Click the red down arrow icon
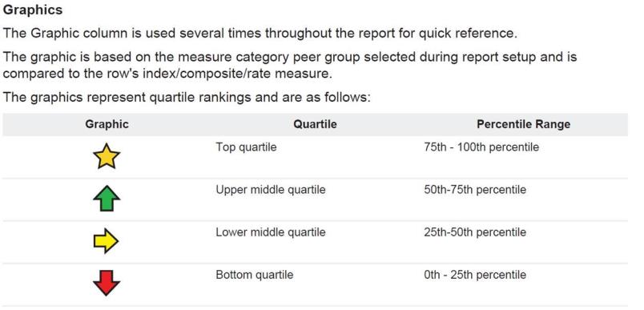Image resolution: width=644 pixels, height=310 pixels. (x=107, y=283)
